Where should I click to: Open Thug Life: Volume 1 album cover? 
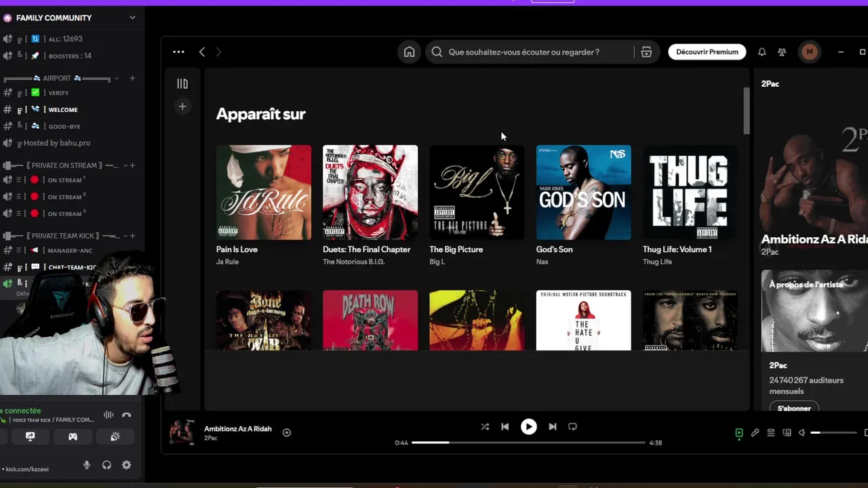pyautogui.click(x=690, y=192)
